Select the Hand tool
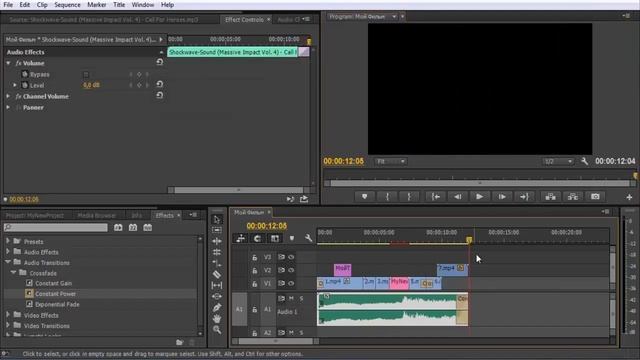Screen dimensions: 640x360 [217, 318]
